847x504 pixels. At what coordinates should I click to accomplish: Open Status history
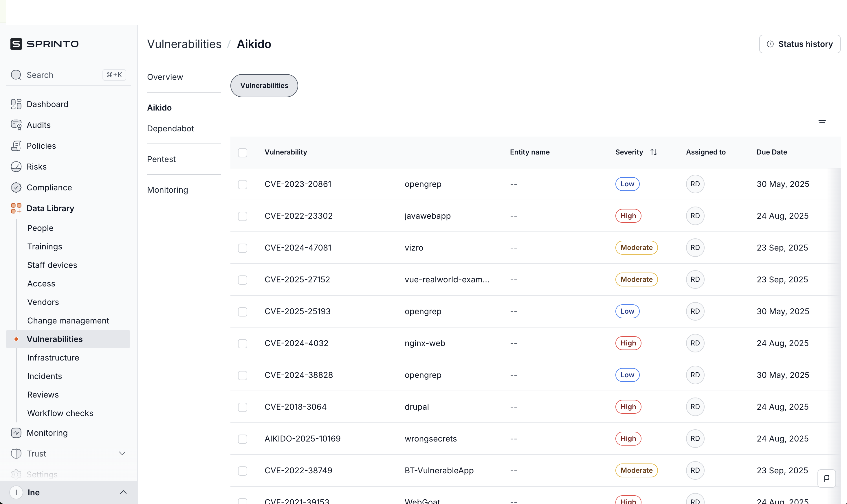point(800,44)
